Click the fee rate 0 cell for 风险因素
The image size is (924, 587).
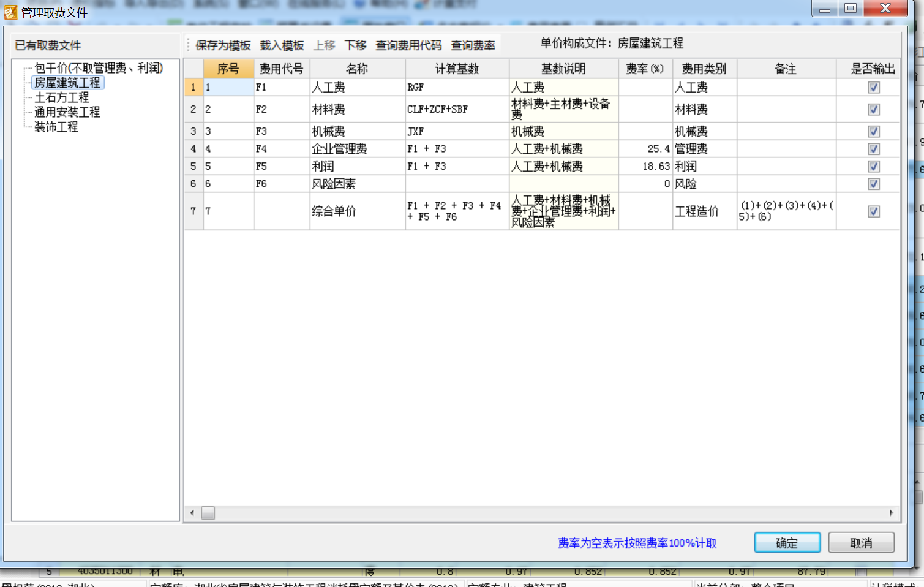tap(645, 184)
